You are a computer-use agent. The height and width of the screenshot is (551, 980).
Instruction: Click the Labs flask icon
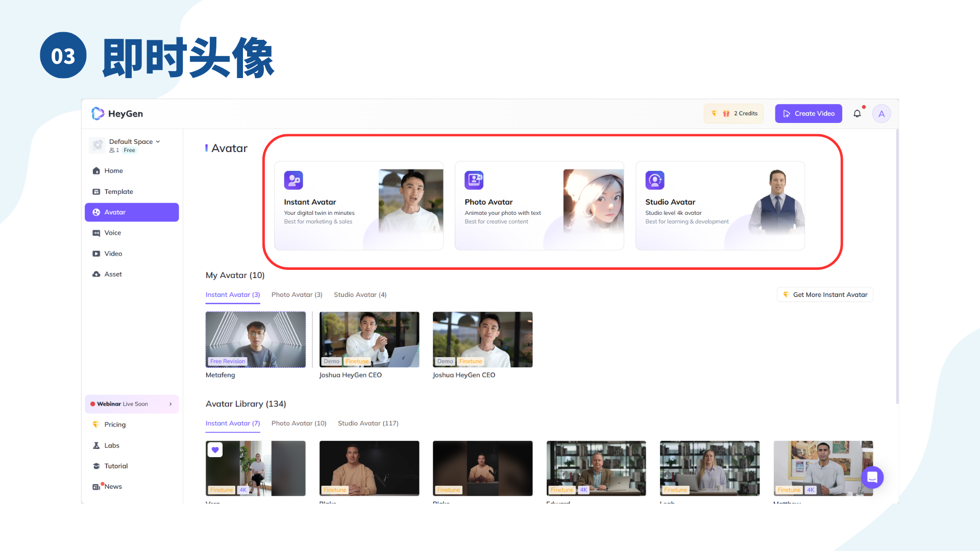pos(96,445)
